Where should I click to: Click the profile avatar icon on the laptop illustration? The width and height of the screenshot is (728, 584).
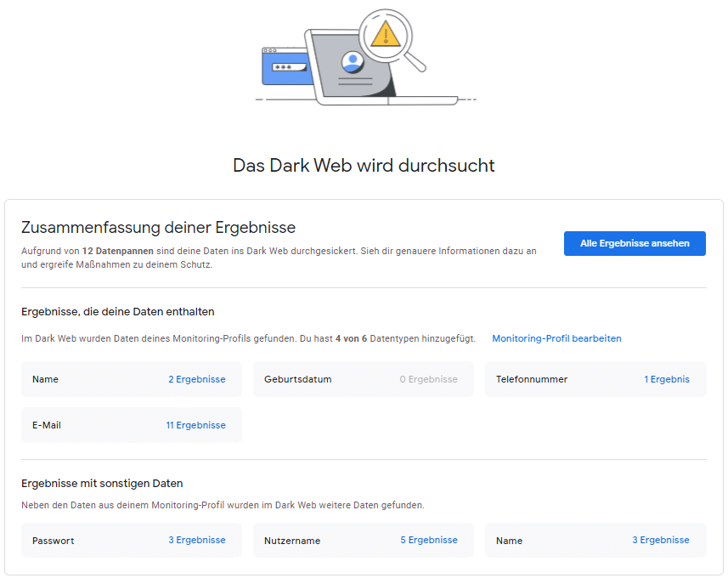[x=353, y=62]
